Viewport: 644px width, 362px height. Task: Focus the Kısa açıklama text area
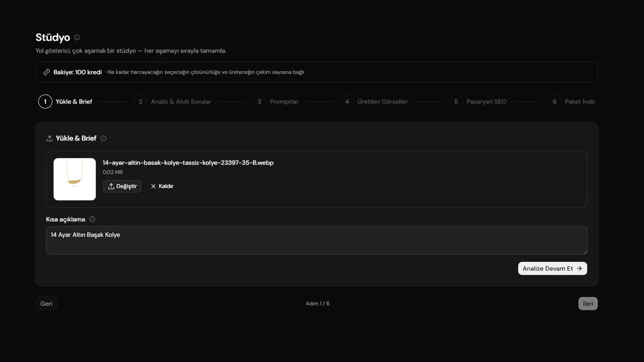click(317, 240)
